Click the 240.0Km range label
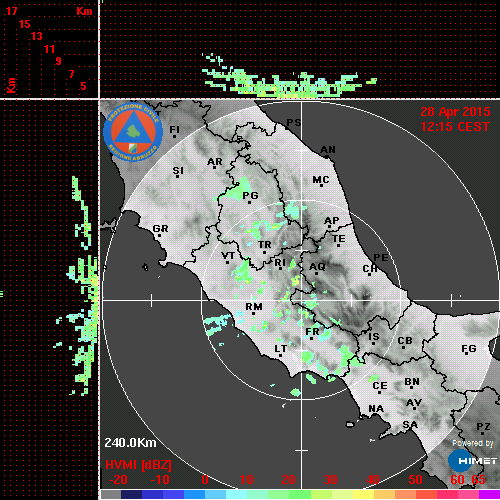The image size is (500, 500). tap(130, 443)
